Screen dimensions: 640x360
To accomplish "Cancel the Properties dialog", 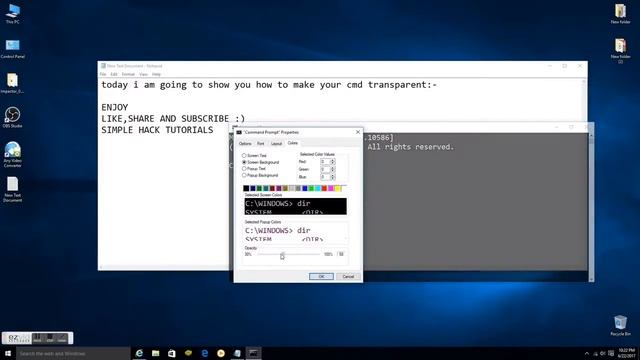I will pos(348,276).
